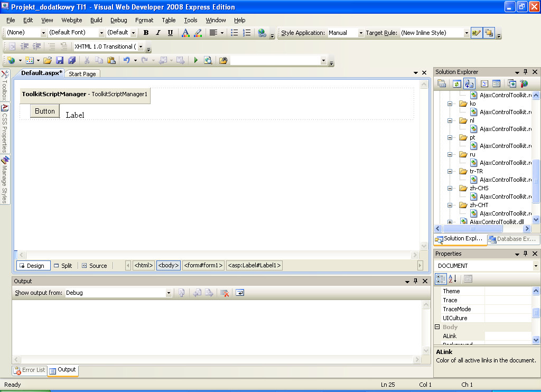This screenshot has height=392, width=541.
Task: Click the Alphabetical sort button in Properties
Action: pos(453,279)
